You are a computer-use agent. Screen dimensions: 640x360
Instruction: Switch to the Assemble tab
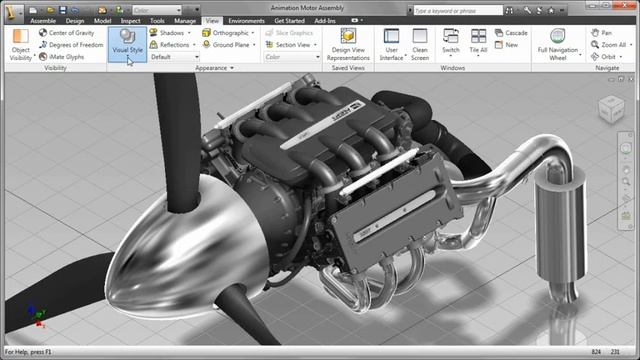[43, 21]
